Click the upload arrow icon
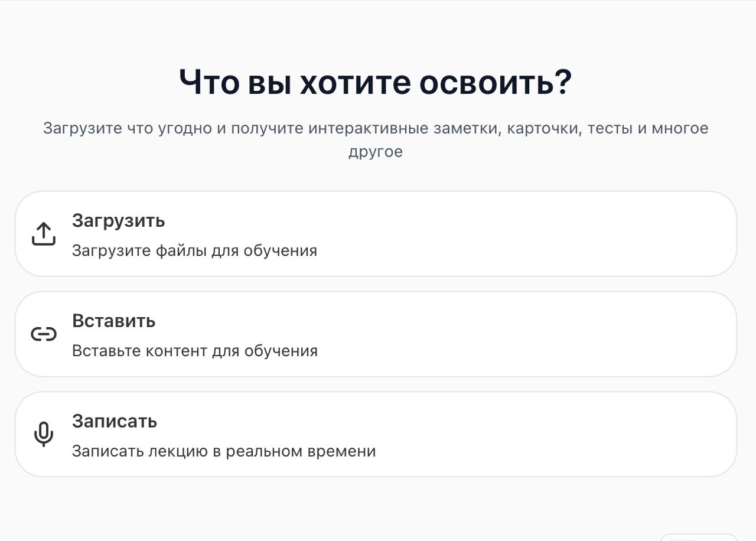The image size is (756, 541). coord(43,234)
